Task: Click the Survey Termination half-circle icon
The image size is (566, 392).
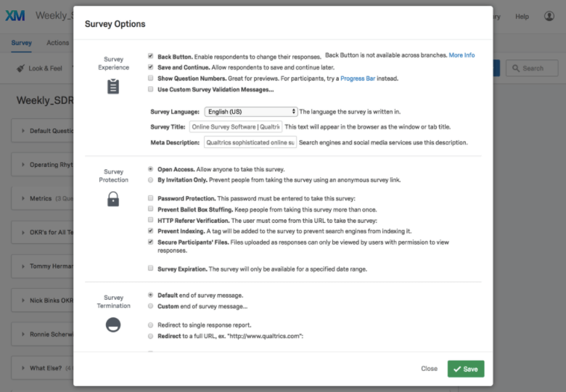Action: [x=113, y=324]
